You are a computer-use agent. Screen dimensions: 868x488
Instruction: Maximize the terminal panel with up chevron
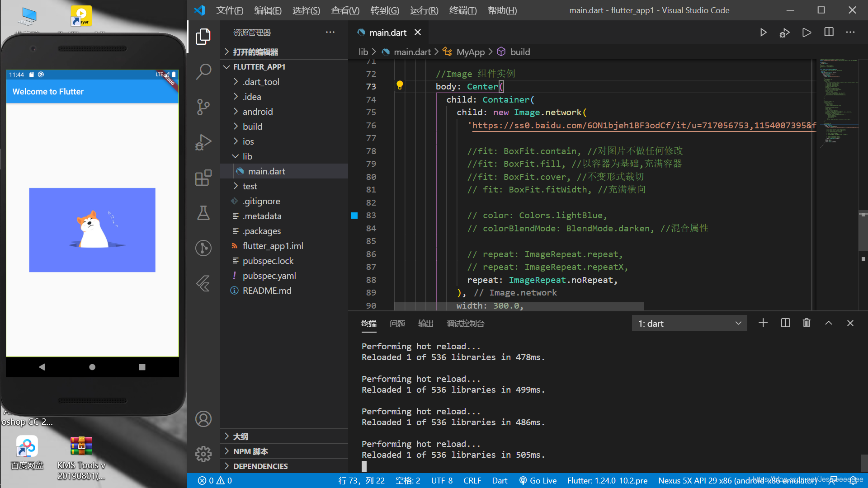829,323
